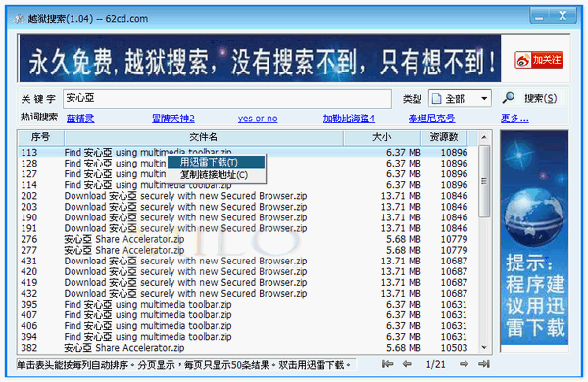Select result row number 406
The image size is (588, 382).
248,326
